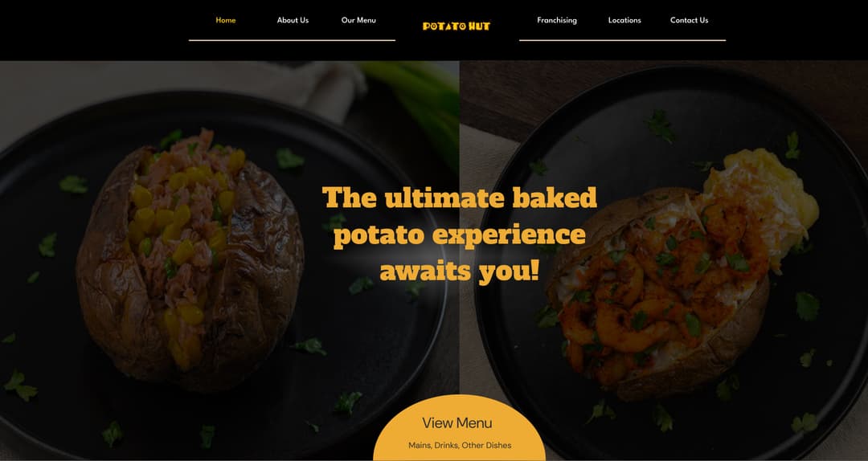Select Contact Us in the header
This screenshot has width=868, height=461.
tap(690, 20)
